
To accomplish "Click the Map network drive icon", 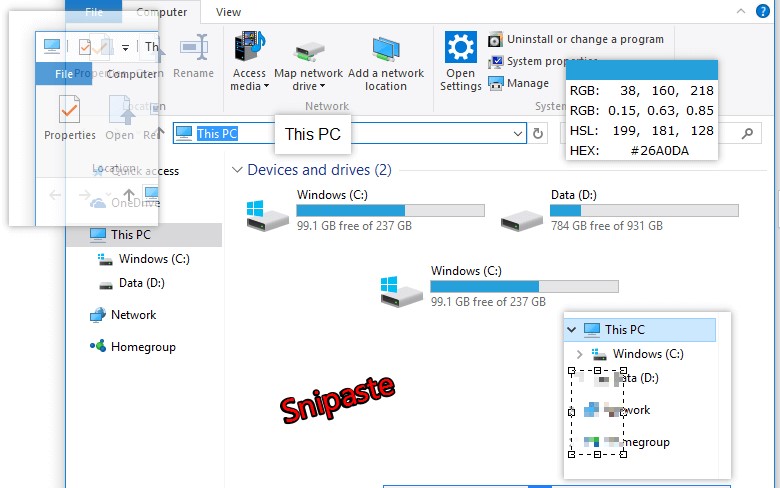I will [309, 52].
